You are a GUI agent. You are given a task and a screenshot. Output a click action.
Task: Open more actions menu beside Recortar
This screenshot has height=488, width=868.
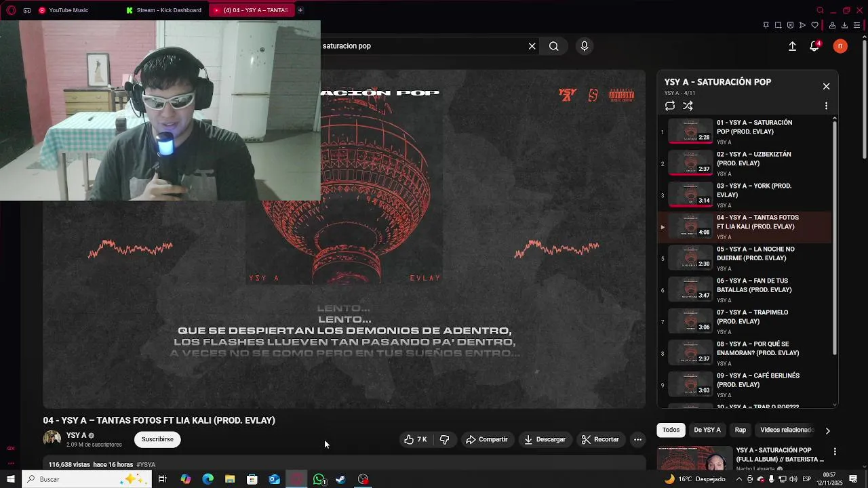pos(637,439)
